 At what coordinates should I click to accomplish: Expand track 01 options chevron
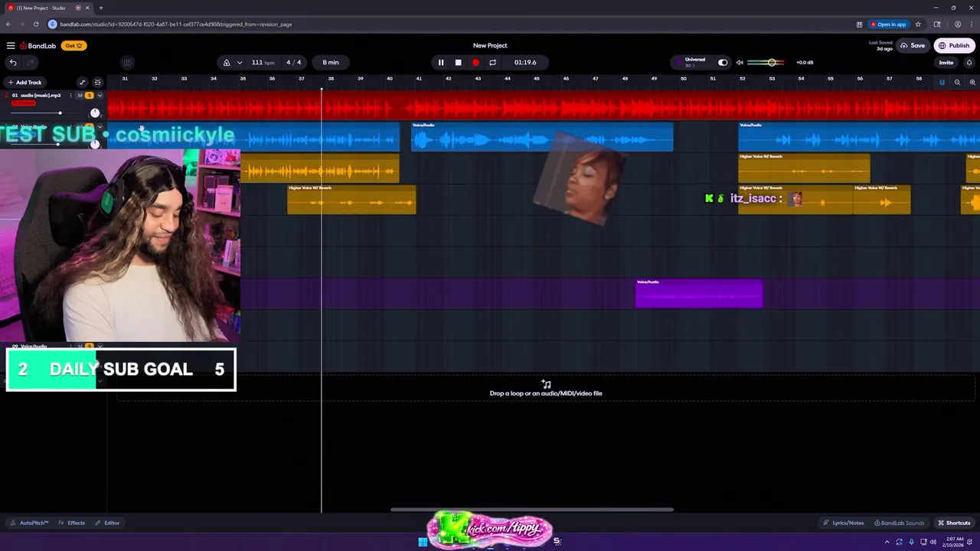100,96
